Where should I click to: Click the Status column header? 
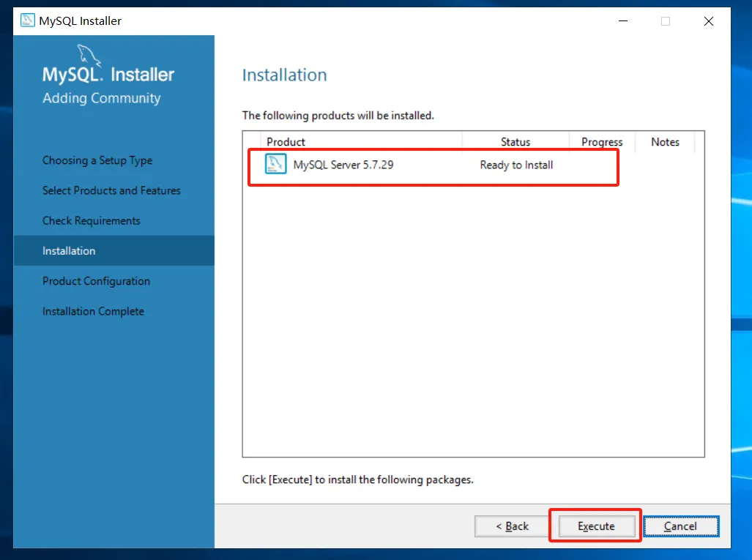(515, 142)
